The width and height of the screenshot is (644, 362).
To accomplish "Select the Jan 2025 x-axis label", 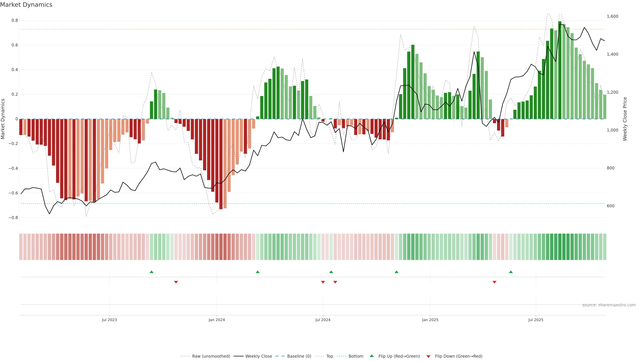I will click(430, 320).
